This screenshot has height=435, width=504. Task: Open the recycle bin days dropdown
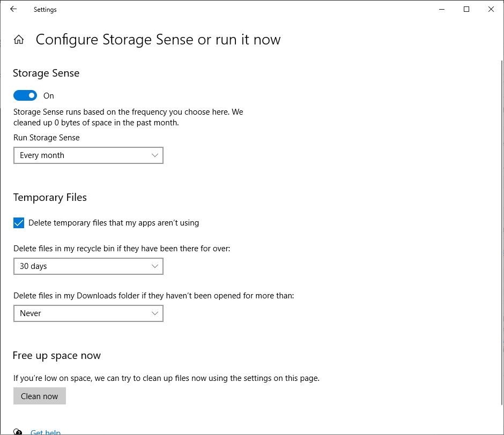(x=88, y=266)
